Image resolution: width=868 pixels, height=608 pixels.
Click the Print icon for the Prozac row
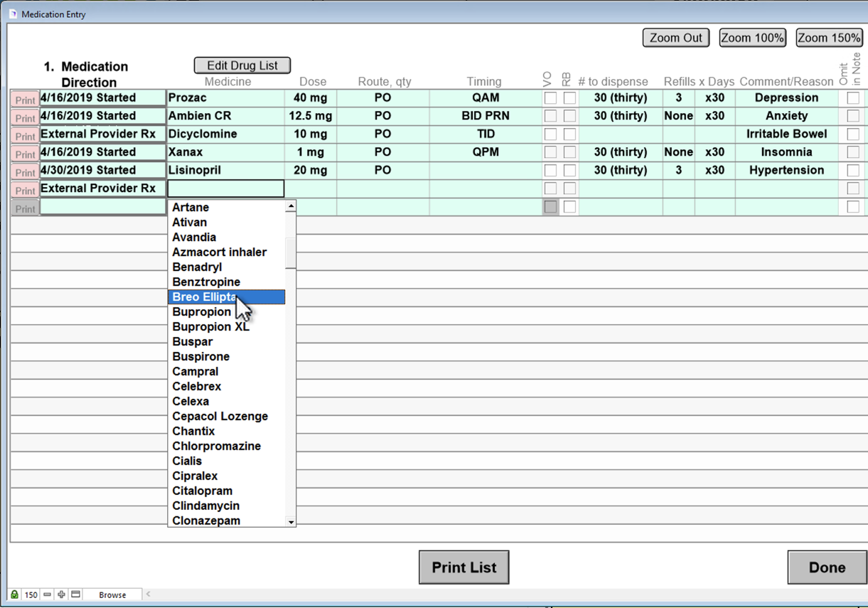25,100
